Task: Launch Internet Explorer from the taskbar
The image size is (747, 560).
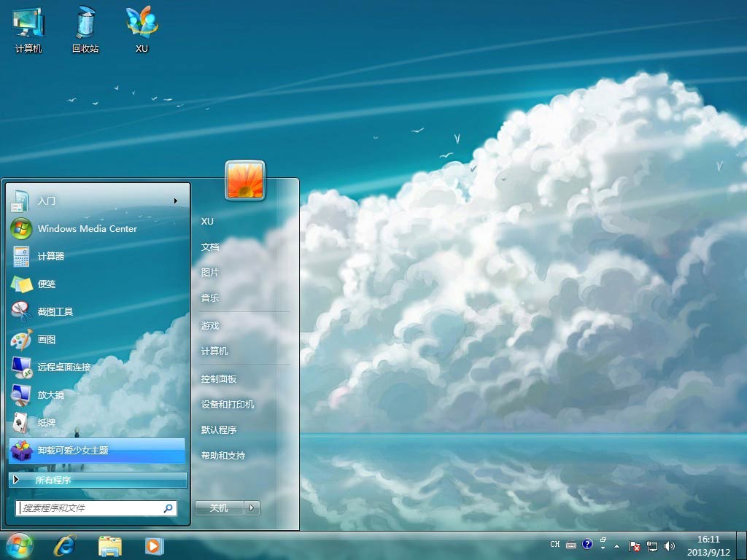Action: [x=65, y=545]
